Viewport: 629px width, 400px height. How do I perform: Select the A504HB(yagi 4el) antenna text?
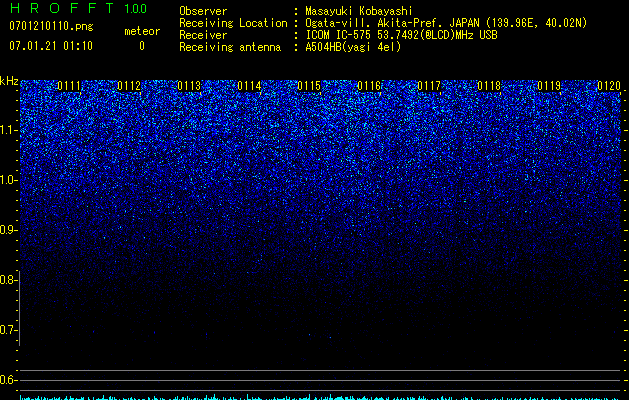pyautogui.click(x=353, y=47)
